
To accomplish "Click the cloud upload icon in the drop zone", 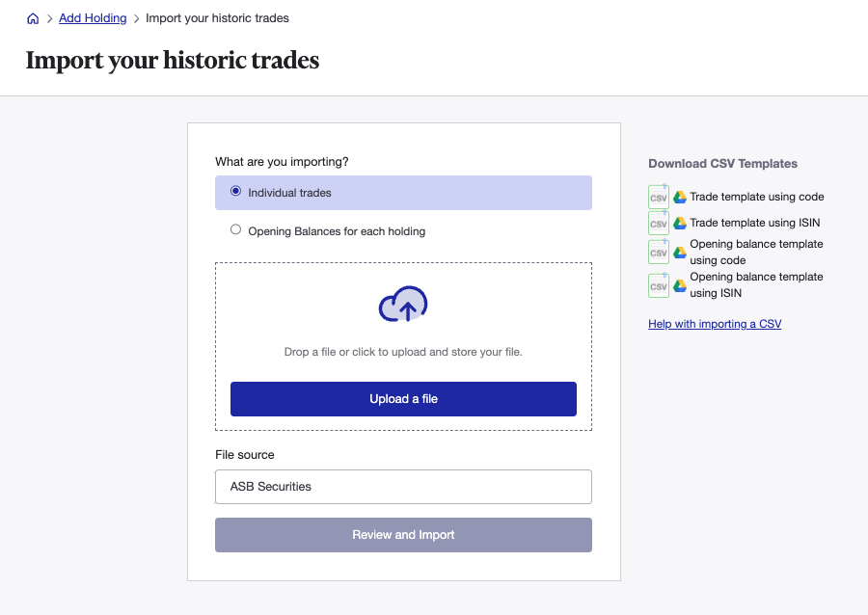I will coord(403,305).
